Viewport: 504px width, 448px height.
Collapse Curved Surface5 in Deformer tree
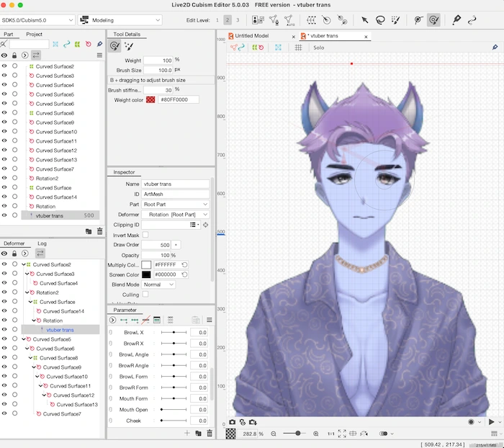click(24, 339)
